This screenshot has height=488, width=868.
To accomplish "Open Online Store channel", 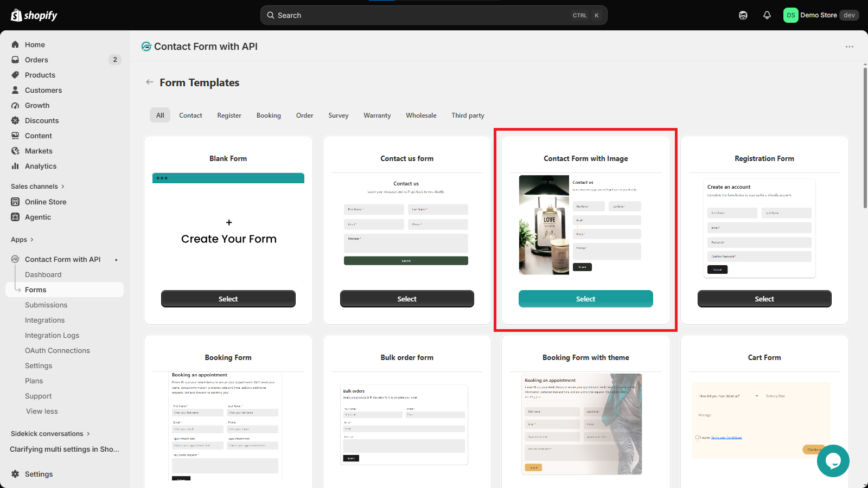I will coord(46,202).
